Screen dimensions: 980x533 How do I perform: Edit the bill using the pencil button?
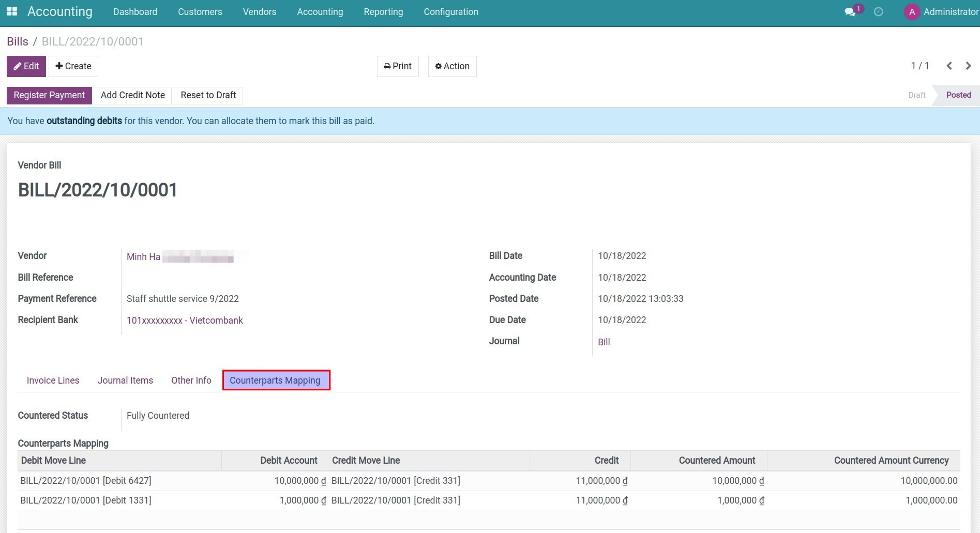tap(26, 66)
